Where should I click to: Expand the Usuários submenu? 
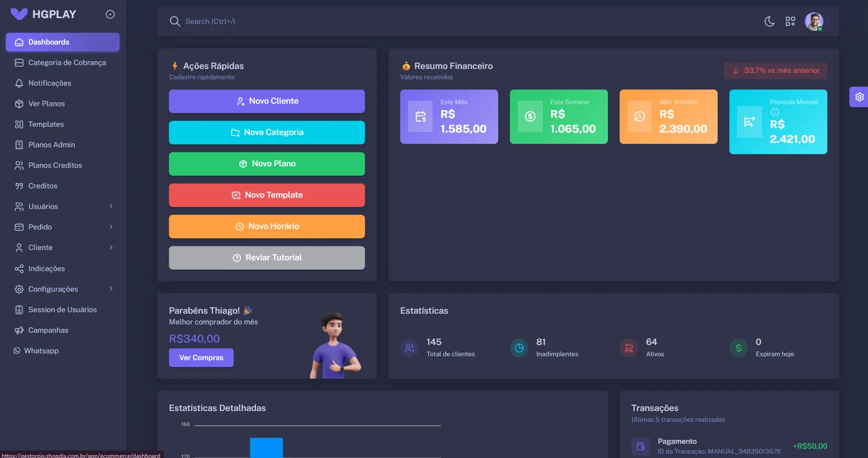[63, 206]
